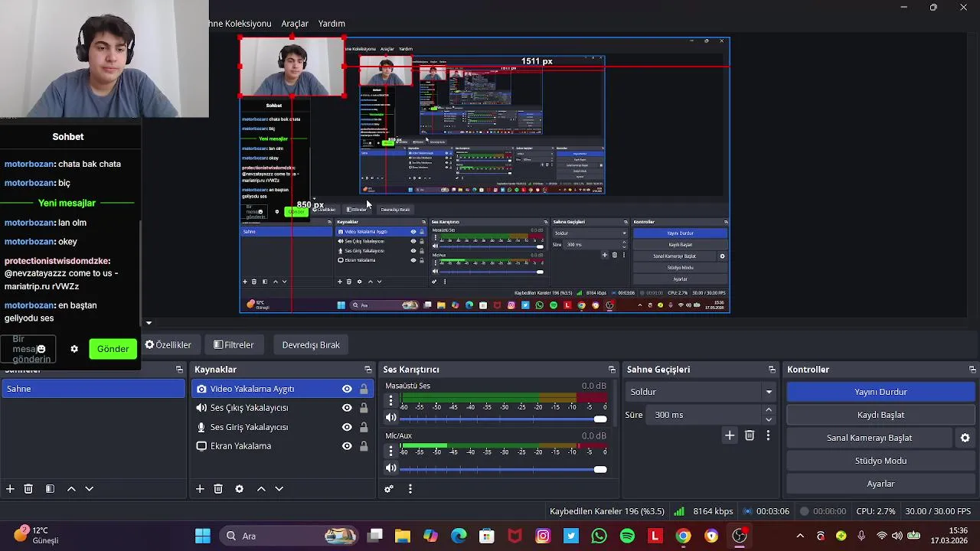Open the Yardım menu
980x551 pixels.
pyautogui.click(x=332, y=24)
